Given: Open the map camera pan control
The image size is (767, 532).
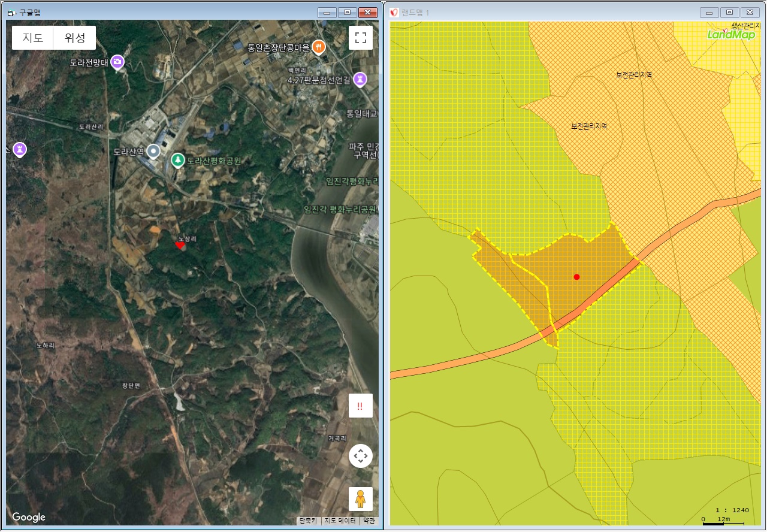Looking at the screenshot, I should point(360,456).
